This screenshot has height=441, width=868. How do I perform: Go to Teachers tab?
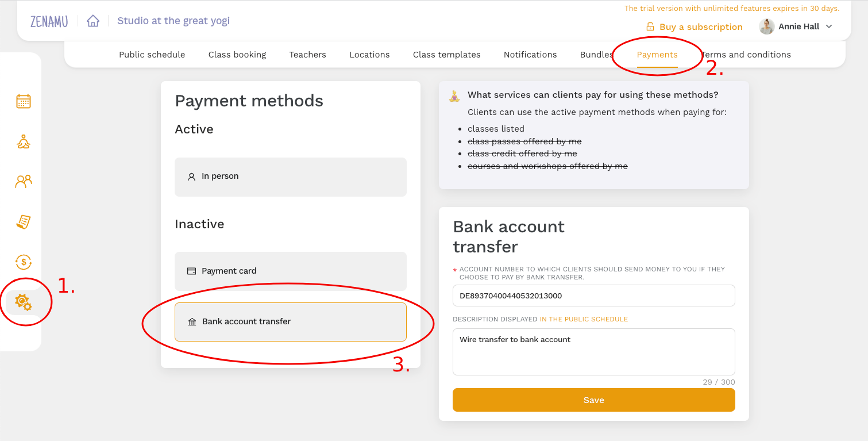308,55
